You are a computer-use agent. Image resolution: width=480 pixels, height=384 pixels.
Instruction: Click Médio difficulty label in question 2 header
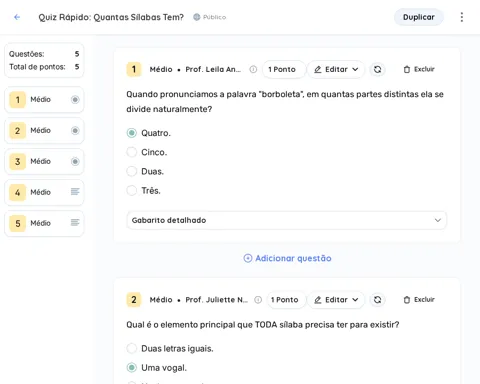(x=161, y=300)
